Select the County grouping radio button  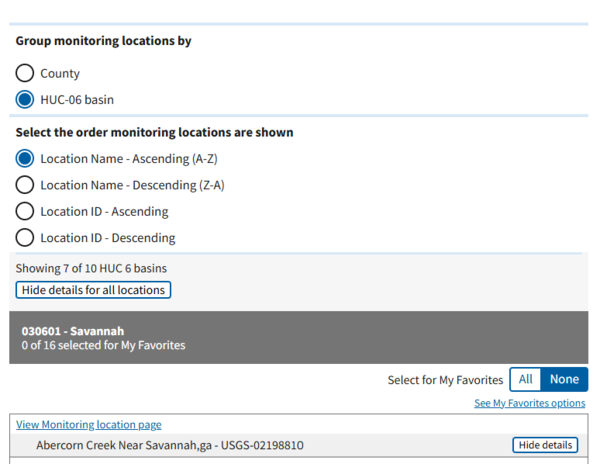pos(25,74)
